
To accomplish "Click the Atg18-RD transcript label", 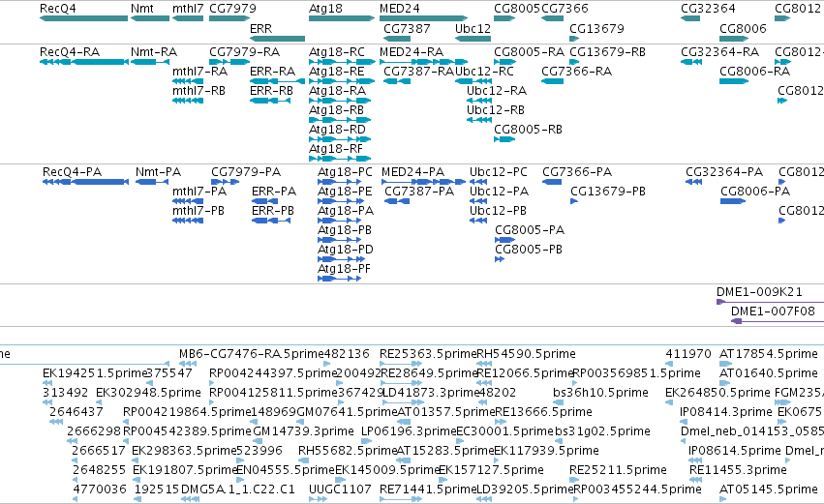I will point(337,130).
